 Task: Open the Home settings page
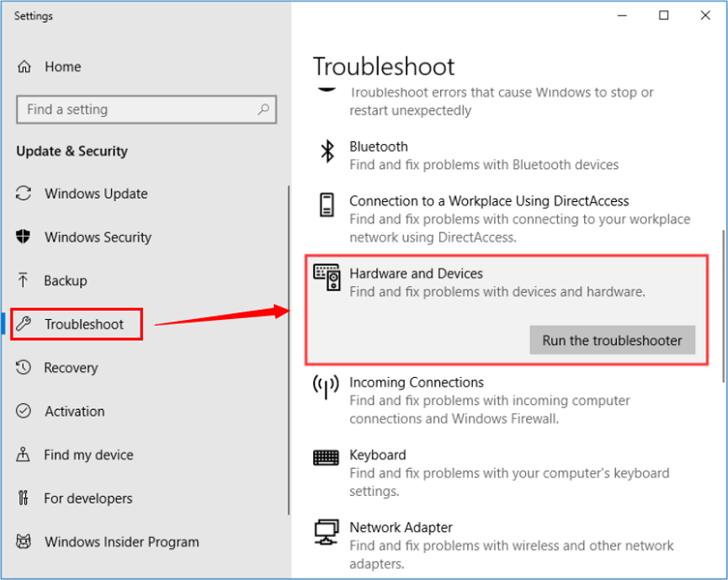[62, 67]
